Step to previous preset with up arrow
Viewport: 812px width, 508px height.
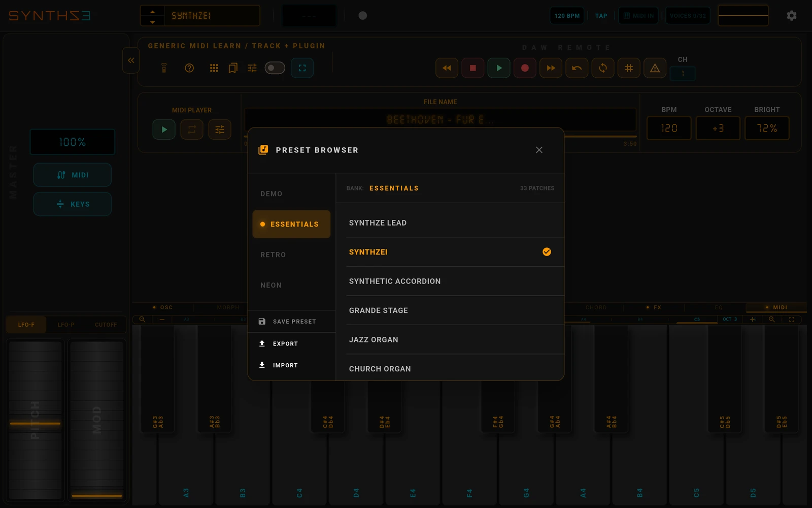pos(152,11)
